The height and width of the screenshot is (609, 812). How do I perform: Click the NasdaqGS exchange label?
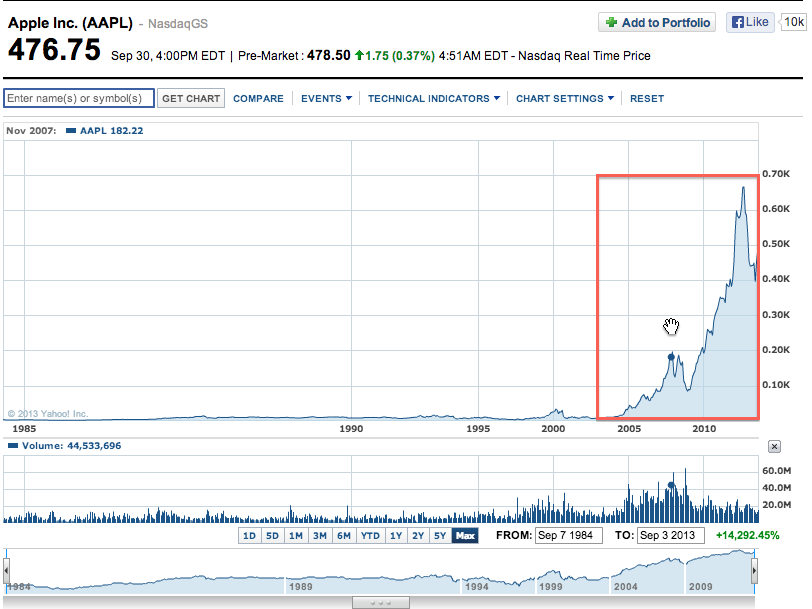click(178, 24)
